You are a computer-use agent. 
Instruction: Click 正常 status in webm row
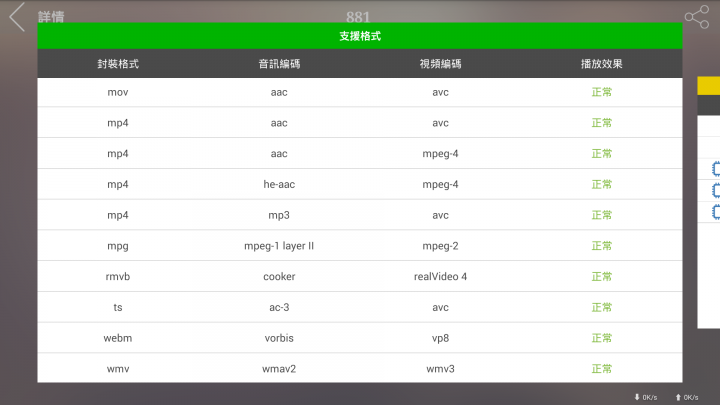[602, 338]
